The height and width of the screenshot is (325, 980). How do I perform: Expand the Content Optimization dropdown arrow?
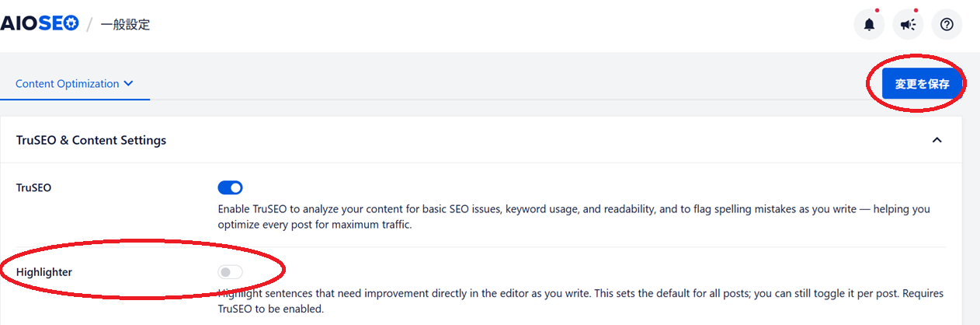pos(129,83)
